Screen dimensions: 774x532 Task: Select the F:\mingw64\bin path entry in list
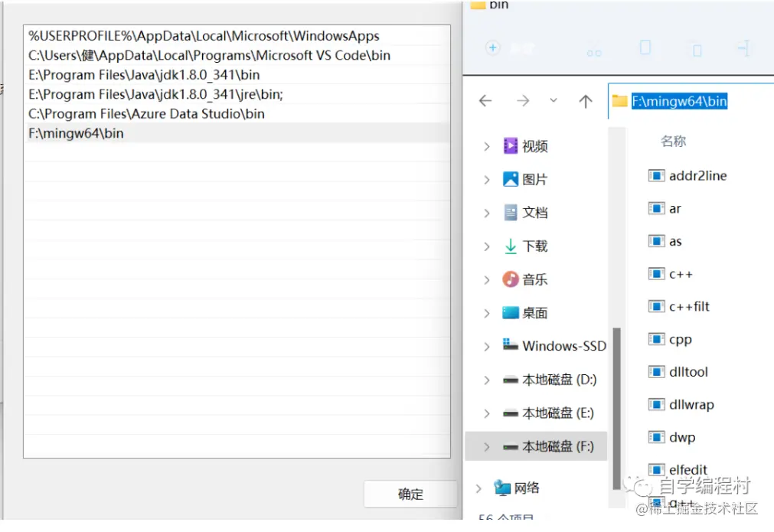click(x=237, y=133)
